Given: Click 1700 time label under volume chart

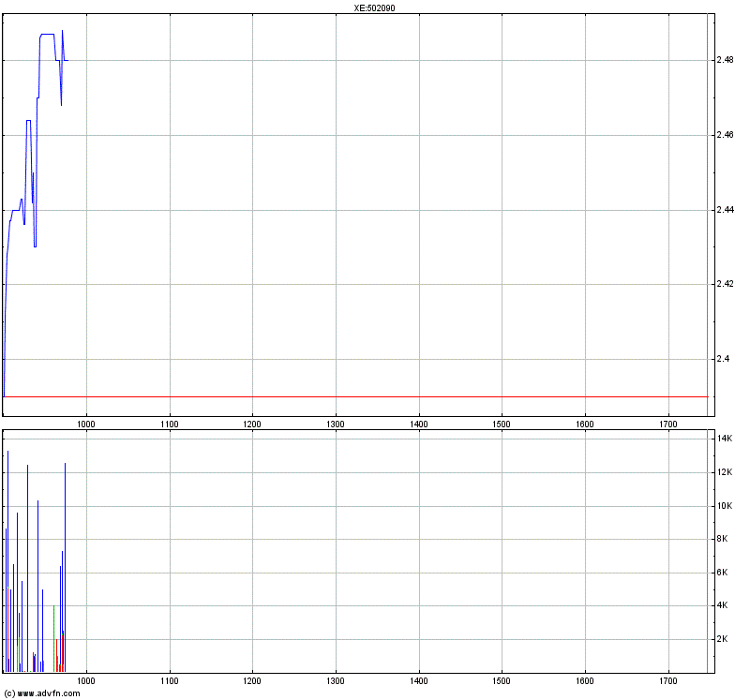Looking at the screenshot, I should click(x=668, y=681).
